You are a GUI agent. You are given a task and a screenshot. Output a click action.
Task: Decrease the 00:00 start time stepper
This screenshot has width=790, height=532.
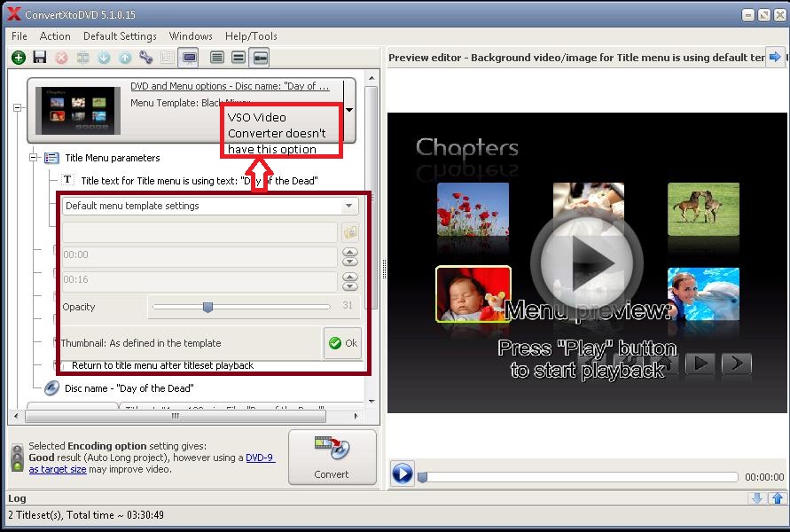pos(350,262)
